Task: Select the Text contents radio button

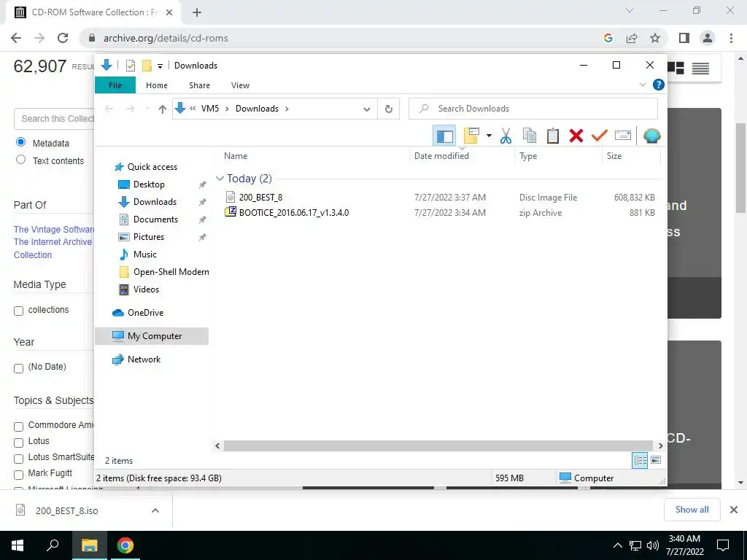Action: pos(20,160)
